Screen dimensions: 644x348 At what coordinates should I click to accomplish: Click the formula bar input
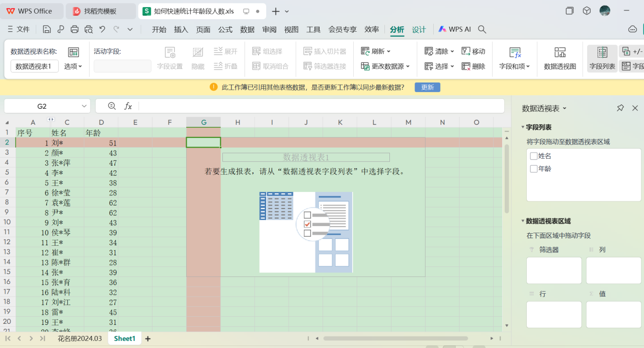(321, 106)
